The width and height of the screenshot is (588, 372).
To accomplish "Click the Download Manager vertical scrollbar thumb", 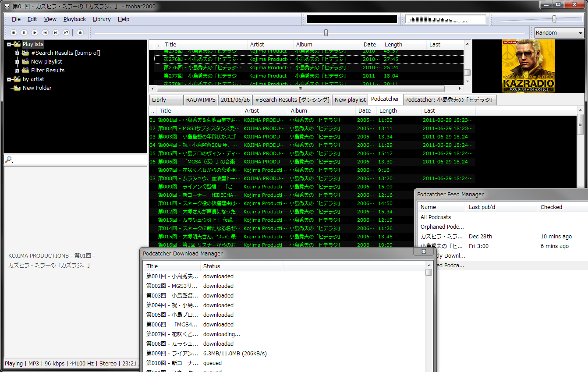I will [x=429, y=273].
